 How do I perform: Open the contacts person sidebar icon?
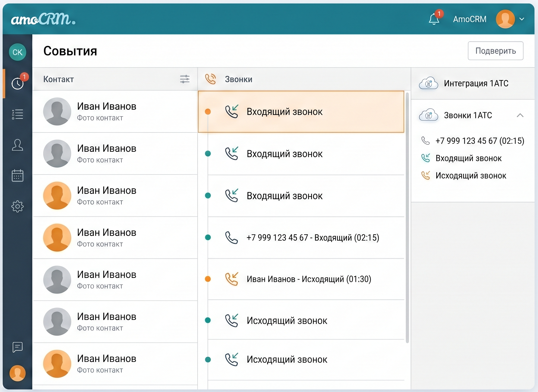tap(18, 145)
